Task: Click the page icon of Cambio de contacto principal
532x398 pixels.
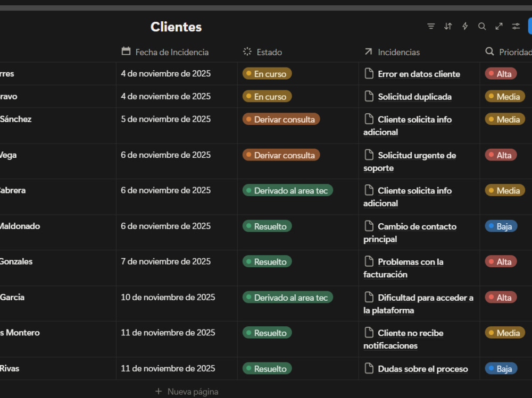Action: point(369,226)
